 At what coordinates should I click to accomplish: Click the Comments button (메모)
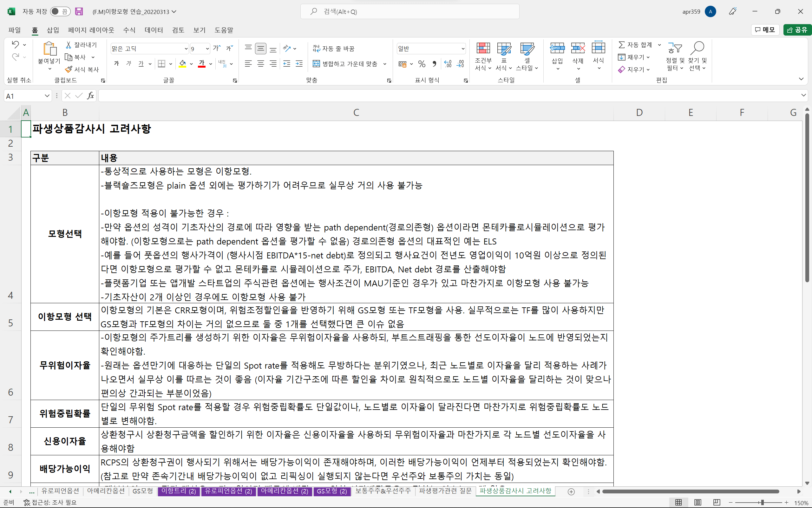765,30
